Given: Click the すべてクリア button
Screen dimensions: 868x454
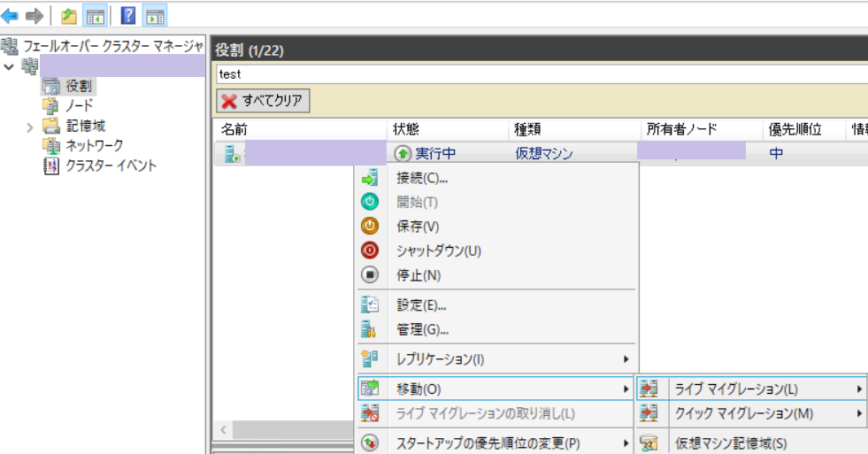Looking at the screenshot, I should 263,101.
